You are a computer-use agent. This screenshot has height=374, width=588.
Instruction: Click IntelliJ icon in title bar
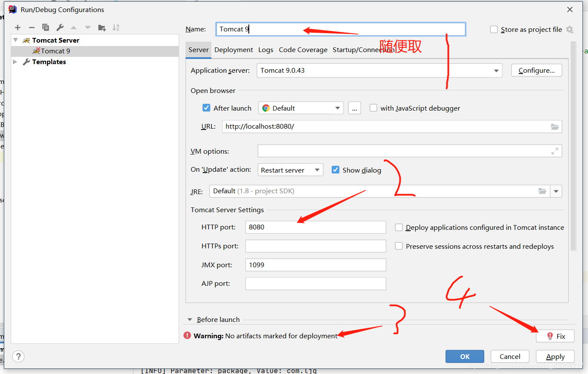pyautogui.click(x=12, y=9)
